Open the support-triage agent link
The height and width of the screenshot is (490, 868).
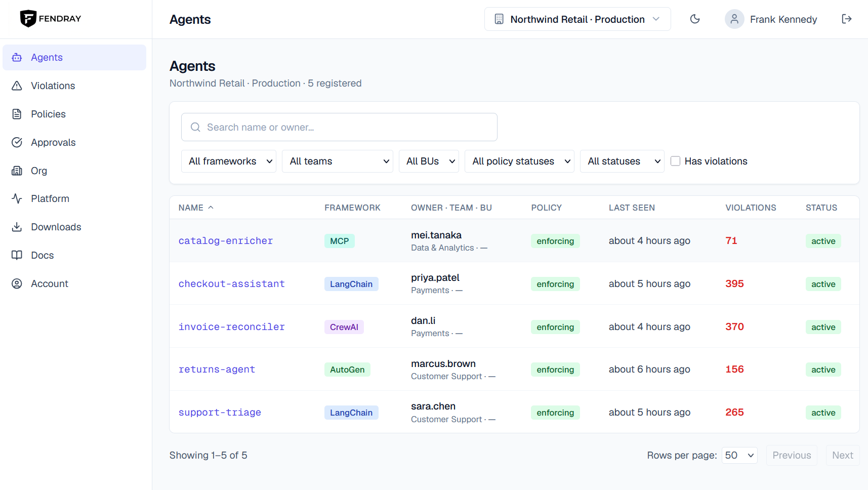tap(220, 413)
